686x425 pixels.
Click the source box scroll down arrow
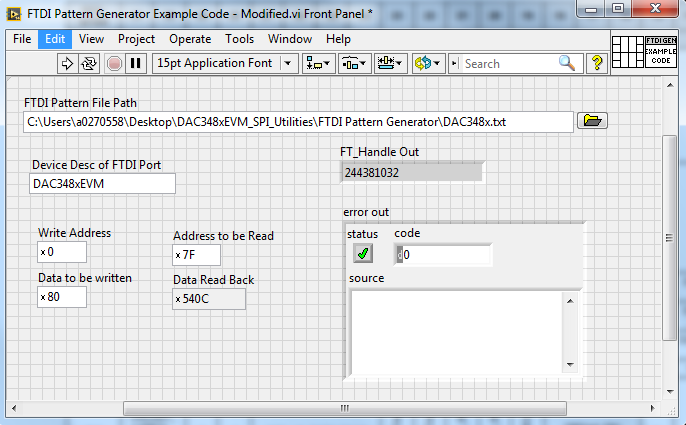(570, 365)
